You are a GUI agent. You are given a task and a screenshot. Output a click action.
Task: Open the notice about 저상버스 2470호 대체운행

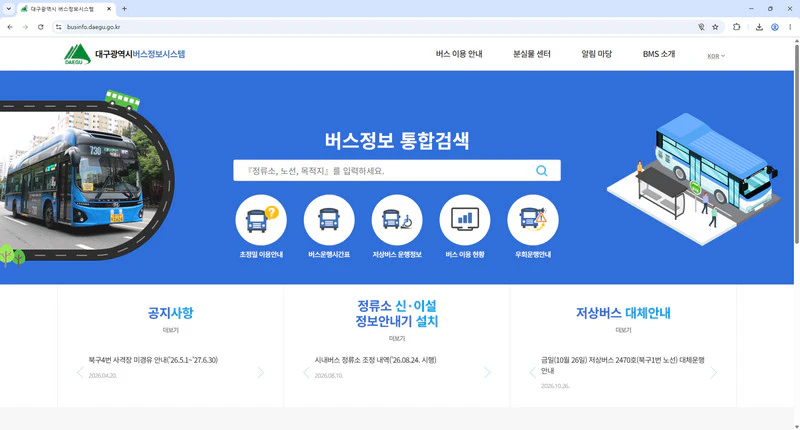pyautogui.click(x=623, y=365)
